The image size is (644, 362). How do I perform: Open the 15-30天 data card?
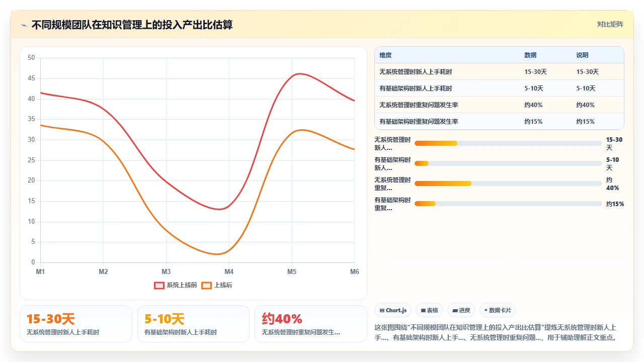(x=76, y=324)
